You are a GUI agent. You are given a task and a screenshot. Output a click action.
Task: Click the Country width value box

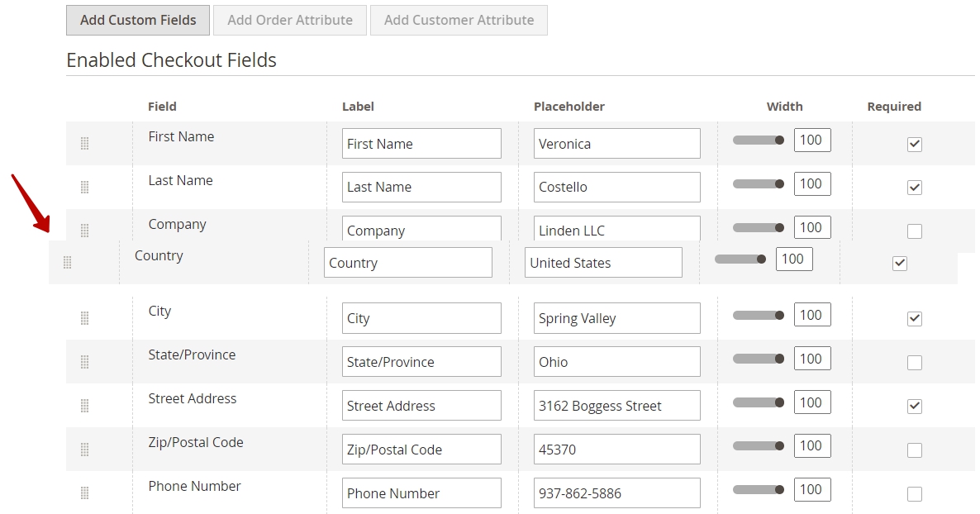tap(794, 259)
